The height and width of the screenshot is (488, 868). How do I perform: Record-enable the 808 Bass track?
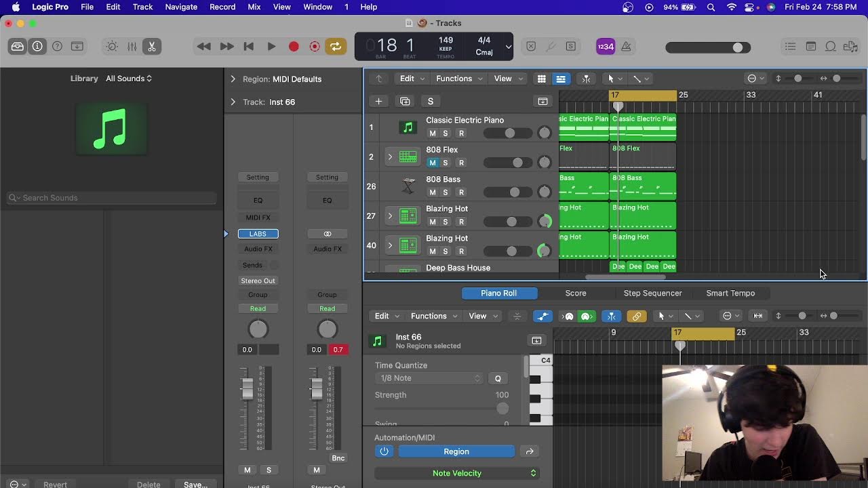[461, 192]
